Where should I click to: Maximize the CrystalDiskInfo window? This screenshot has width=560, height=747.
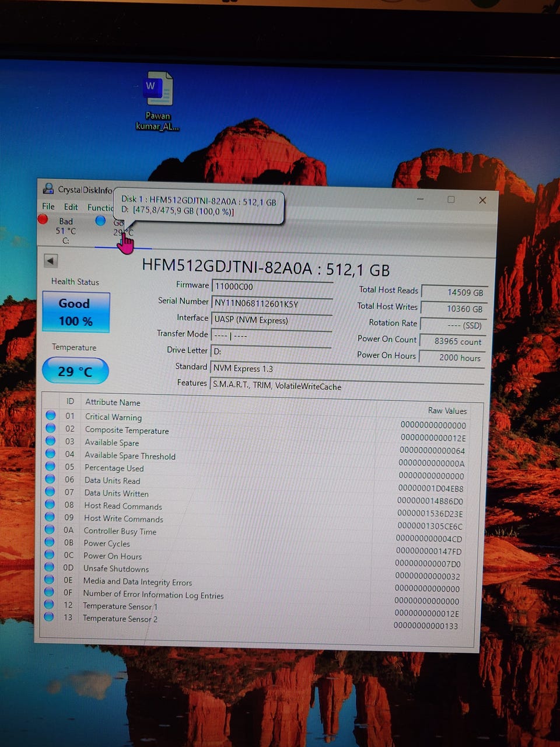451,200
